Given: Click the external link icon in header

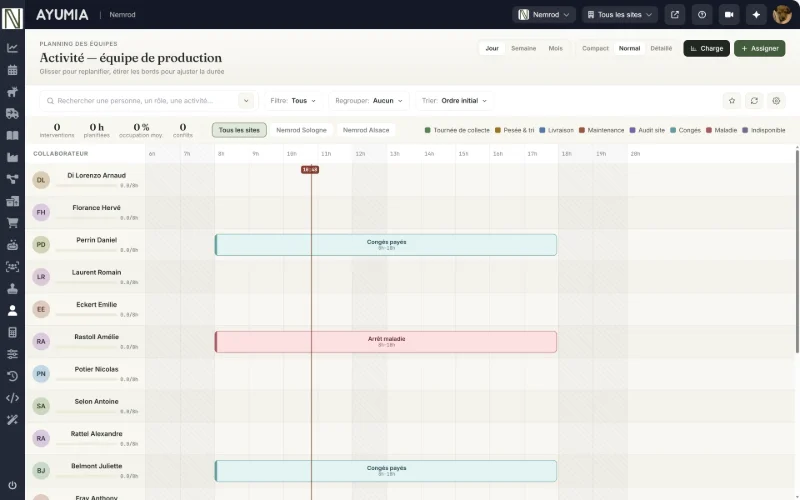Looking at the screenshot, I should (x=674, y=15).
